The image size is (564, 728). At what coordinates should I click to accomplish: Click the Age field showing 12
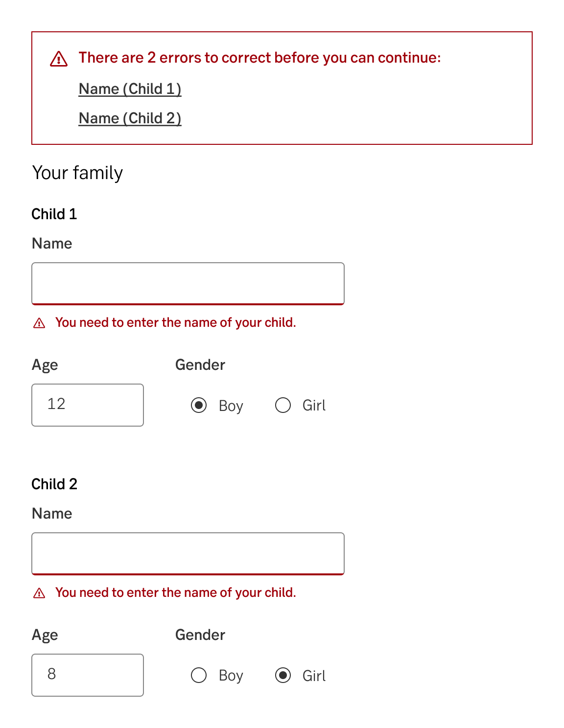87,405
